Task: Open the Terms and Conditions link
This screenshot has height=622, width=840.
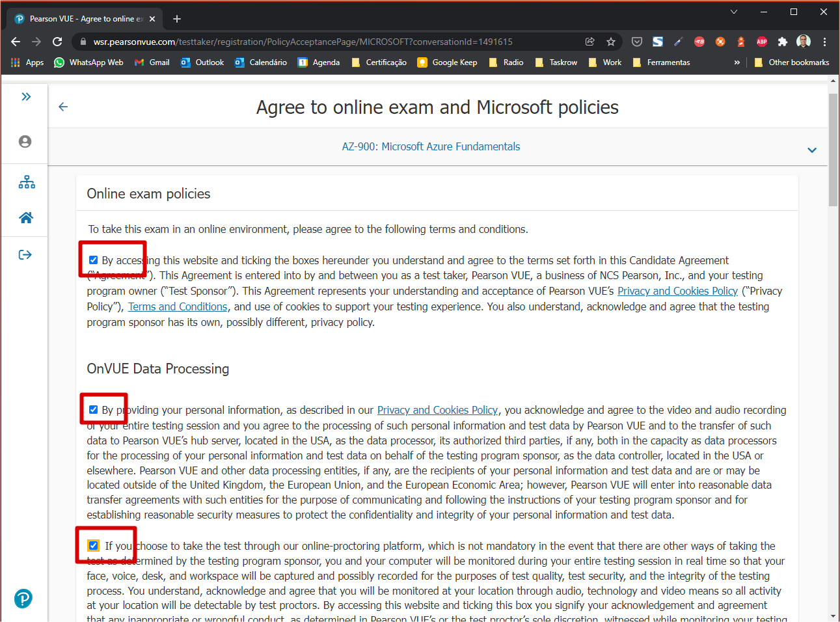Action: pos(178,306)
